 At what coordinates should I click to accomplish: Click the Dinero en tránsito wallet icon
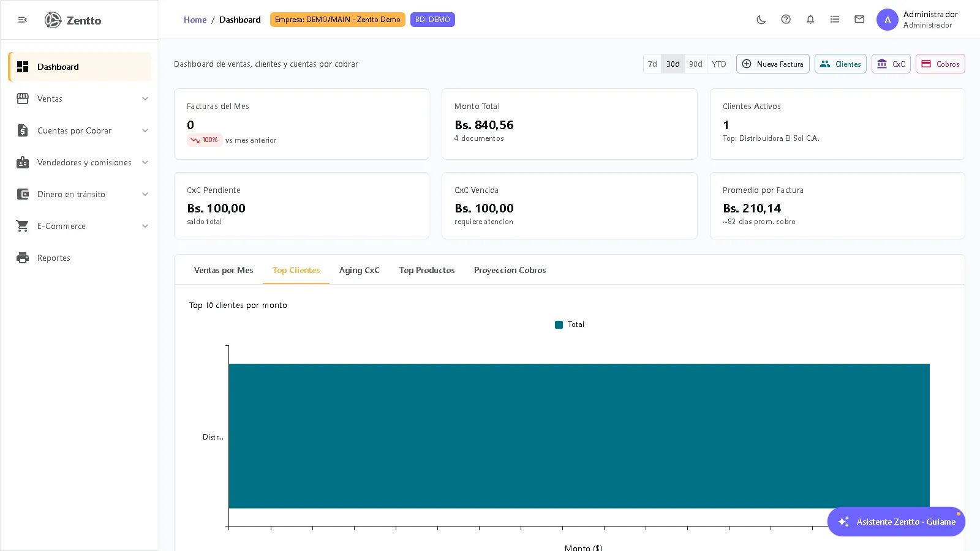point(23,194)
